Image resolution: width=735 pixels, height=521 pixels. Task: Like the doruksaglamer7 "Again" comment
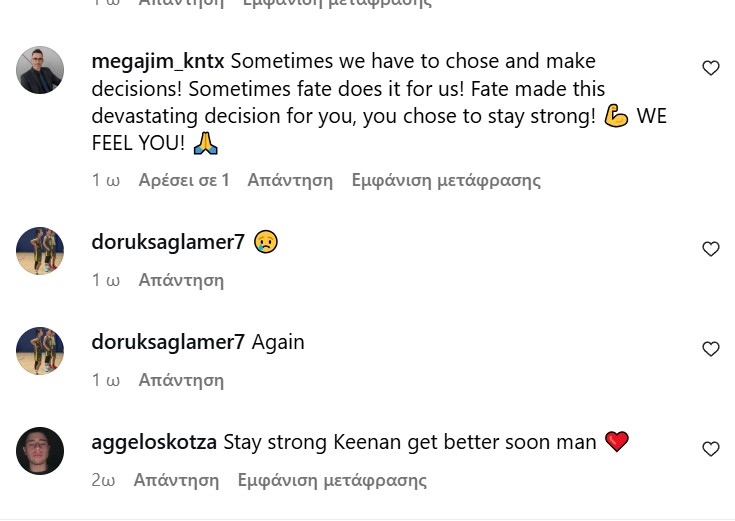click(711, 349)
